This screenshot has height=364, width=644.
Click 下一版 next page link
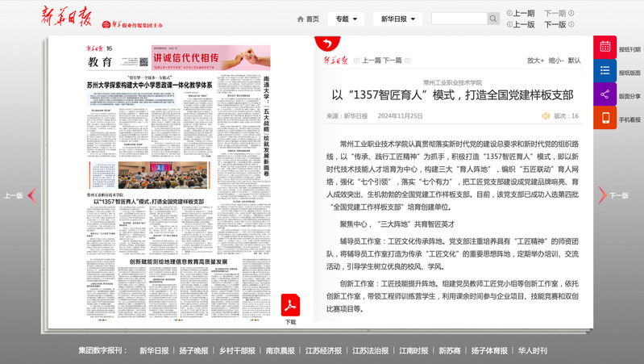[555, 24]
